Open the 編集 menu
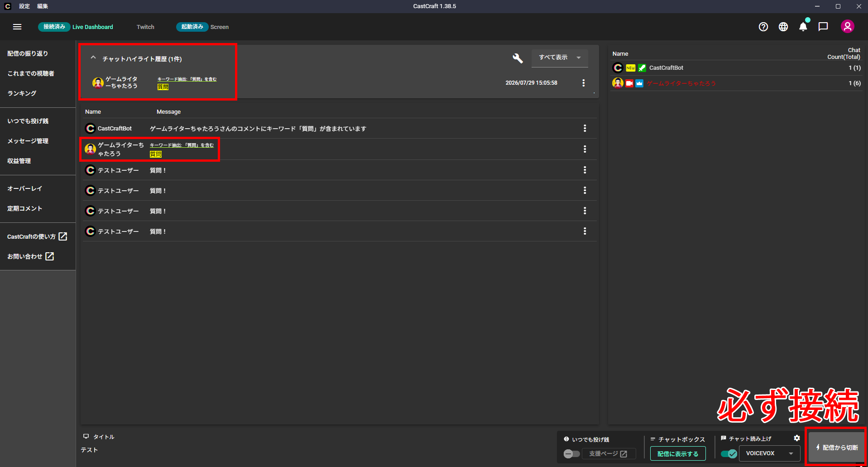Viewport: 868px width, 467px height. tap(43, 6)
